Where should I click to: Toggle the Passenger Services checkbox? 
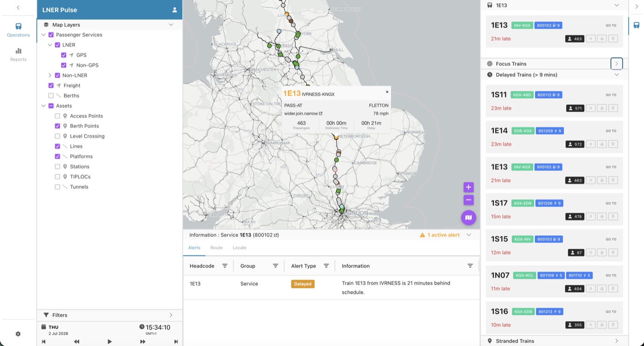[51, 35]
